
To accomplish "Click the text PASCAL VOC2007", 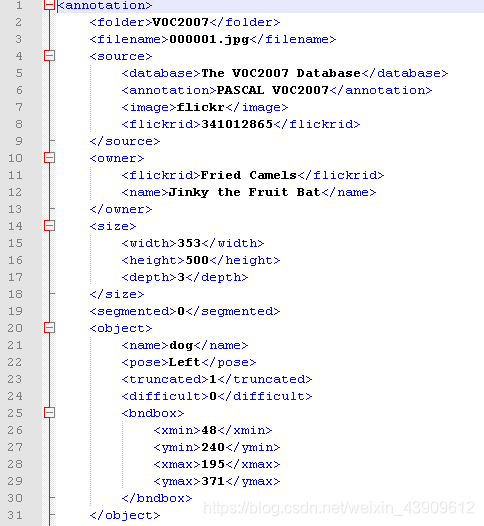I will click(273, 90).
